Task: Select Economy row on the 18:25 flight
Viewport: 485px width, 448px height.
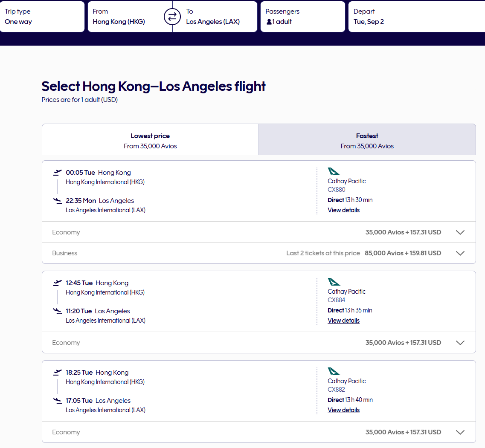Action: pyautogui.click(x=259, y=432)
